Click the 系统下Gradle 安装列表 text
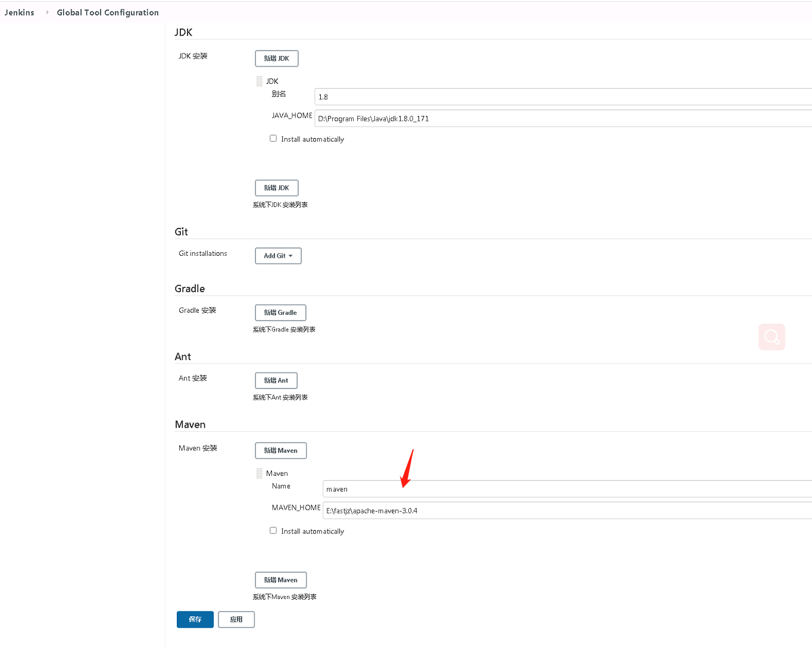The width and height of the screenshot is (812, 649). 285,330
